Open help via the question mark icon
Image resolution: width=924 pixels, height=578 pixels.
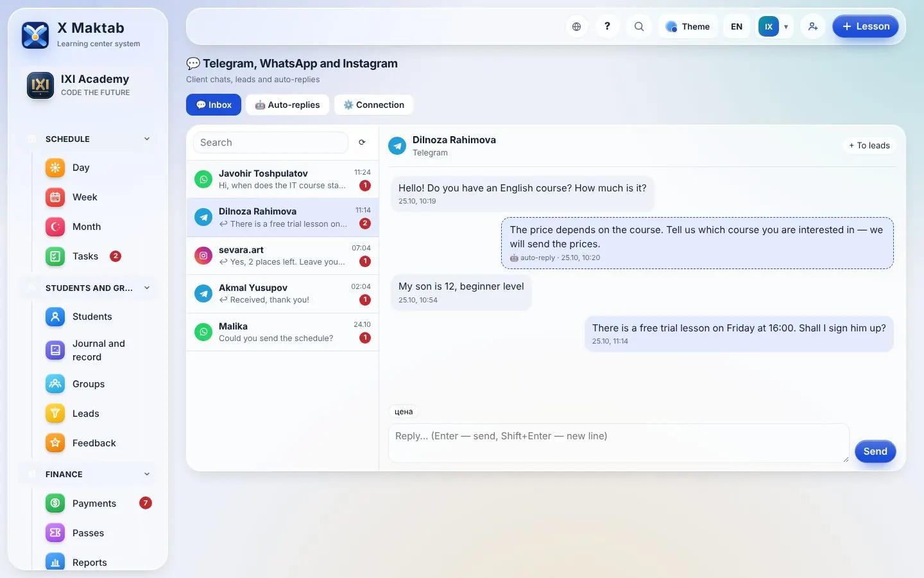pos(607,27)
